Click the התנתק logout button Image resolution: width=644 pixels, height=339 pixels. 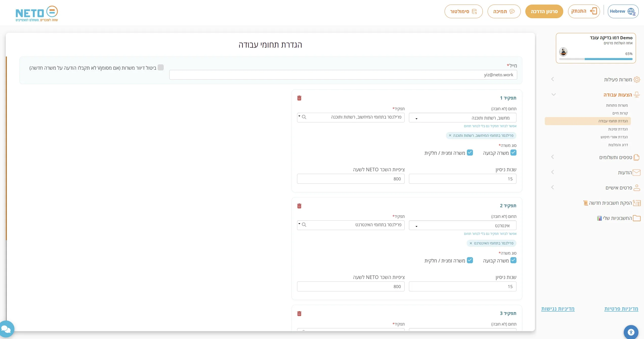(x=584, y=11)
